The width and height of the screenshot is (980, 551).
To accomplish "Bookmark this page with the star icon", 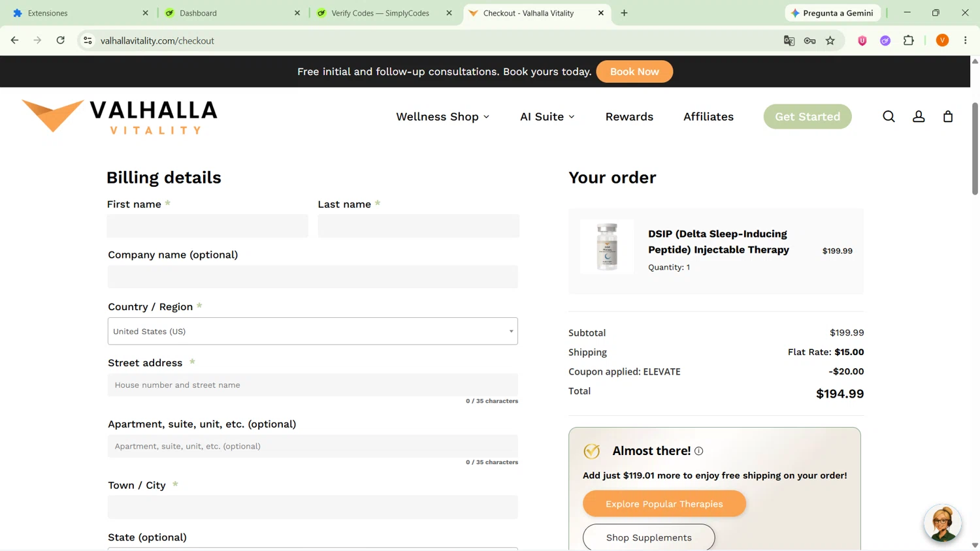I will [x=830, y=40].
